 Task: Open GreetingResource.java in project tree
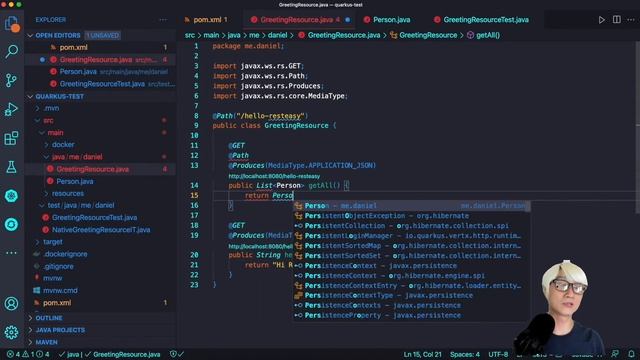coord(93,169)
